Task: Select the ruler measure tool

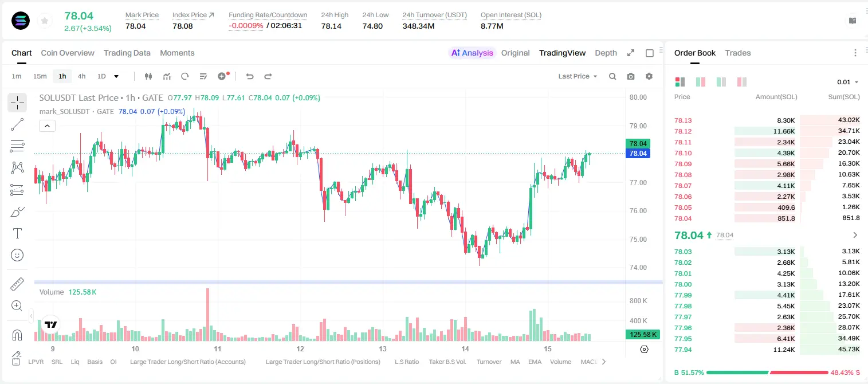Action: [x=17, y=284]
